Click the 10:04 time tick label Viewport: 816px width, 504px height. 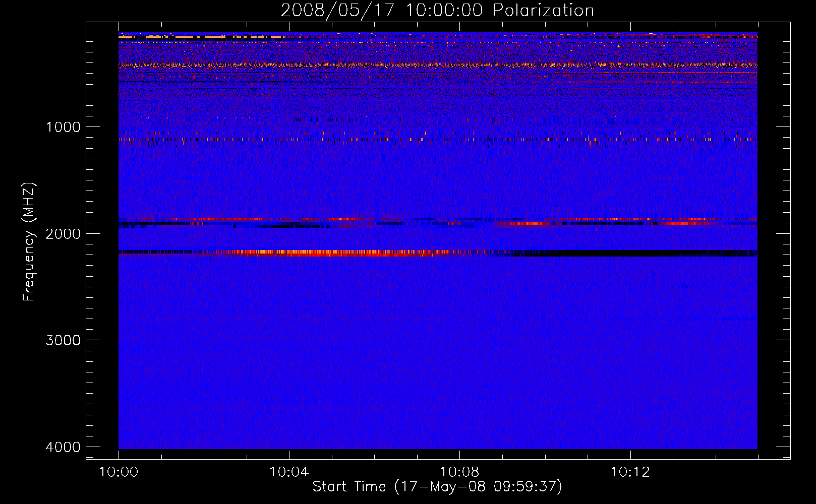[x=289, y=472]
